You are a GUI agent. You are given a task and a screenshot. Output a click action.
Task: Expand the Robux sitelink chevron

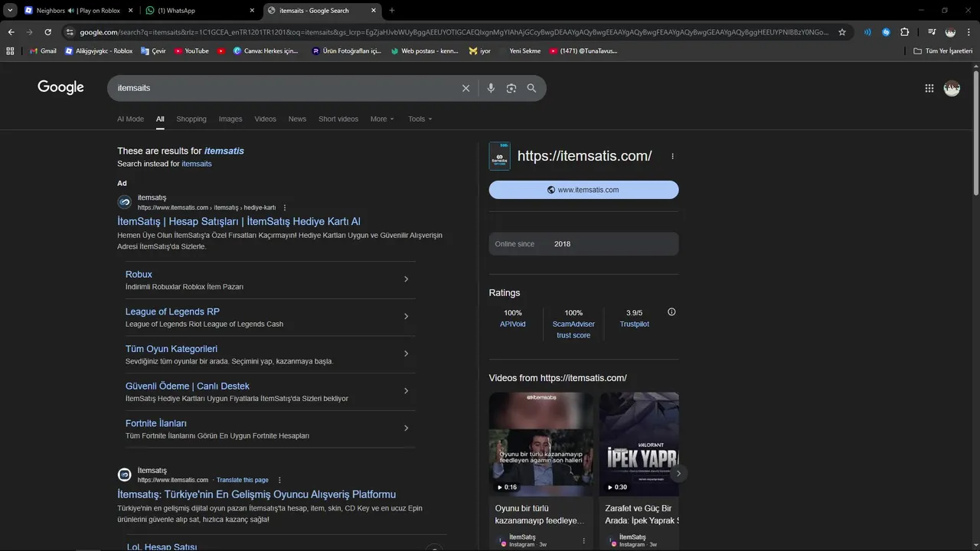406,279
